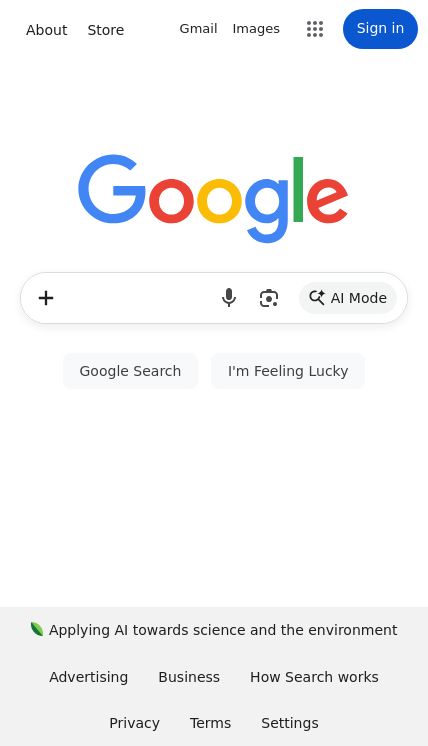Expand the Settings menu in footer
Image resolution: width=428 pixels, height=746 pixels.
coord(290,723)
